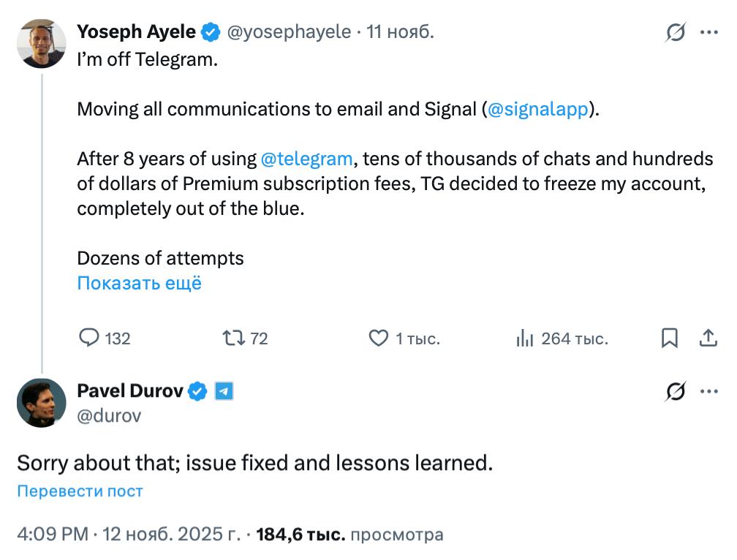
Task: Click Grok icon on Yoseph Ayele's post
Action: click(676, 32)
